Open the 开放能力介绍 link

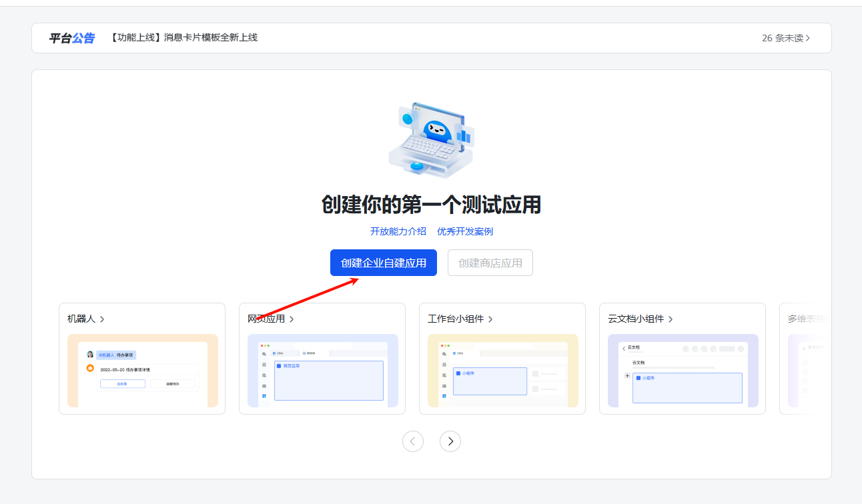[x=398, y=231]
